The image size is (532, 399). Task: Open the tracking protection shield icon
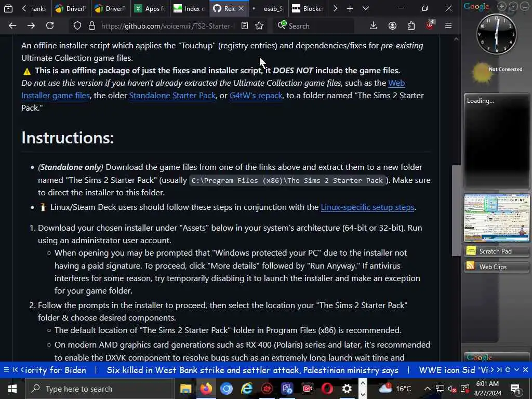point(77,26)
